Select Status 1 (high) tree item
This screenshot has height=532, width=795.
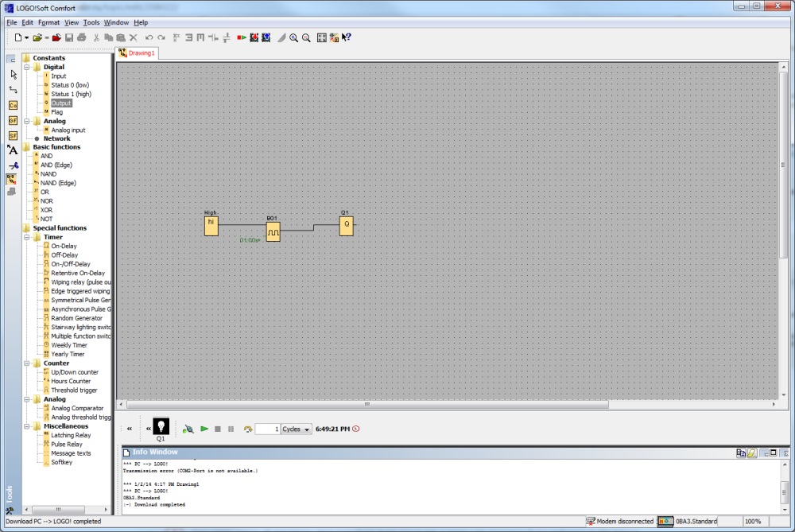click(x=71, y=94)
